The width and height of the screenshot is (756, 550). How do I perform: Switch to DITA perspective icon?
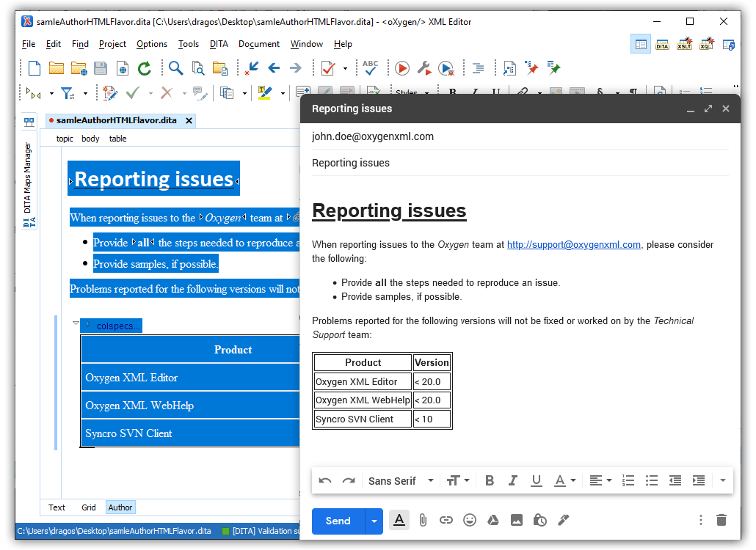click(x=663, y=44)
